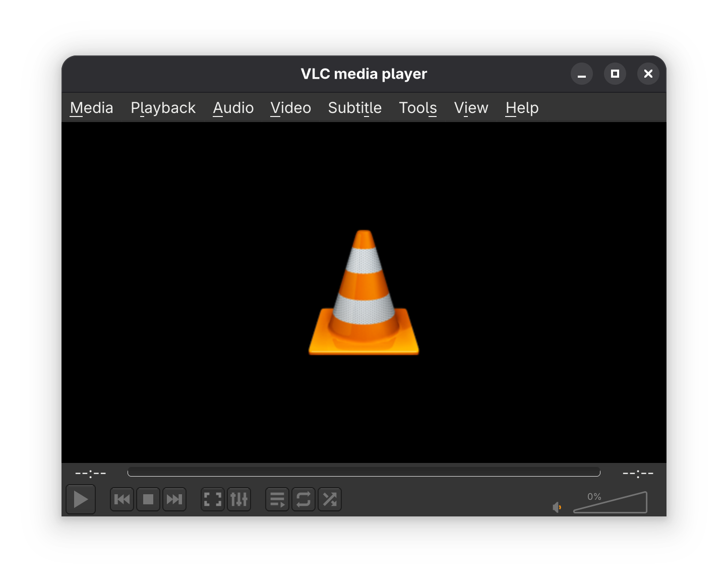Viewport: 728px width, 584px height.
Task: Click the 0% volume text
Action: (594, 496)
